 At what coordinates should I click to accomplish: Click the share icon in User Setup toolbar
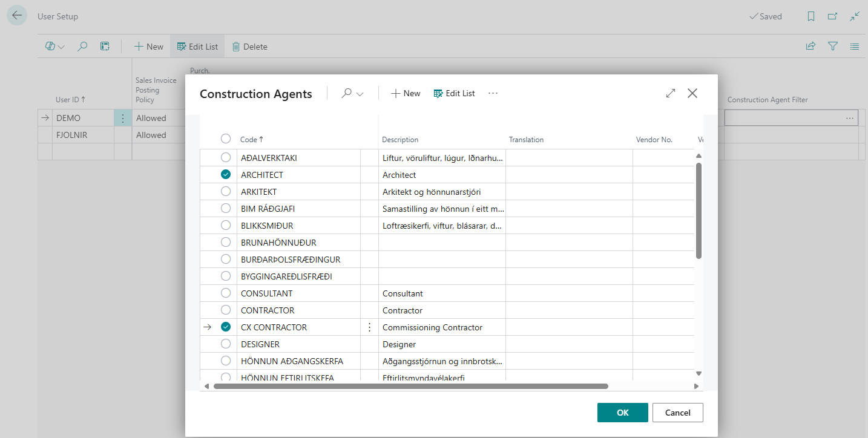tap(810, 46)
